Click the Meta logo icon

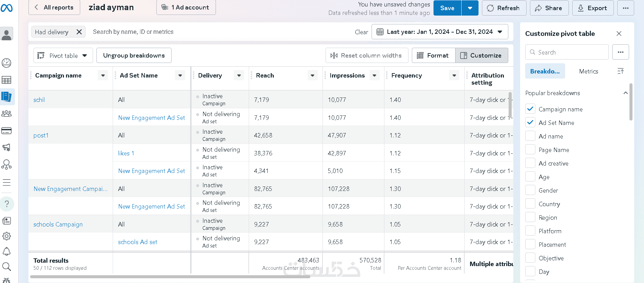tap(6, 8)
